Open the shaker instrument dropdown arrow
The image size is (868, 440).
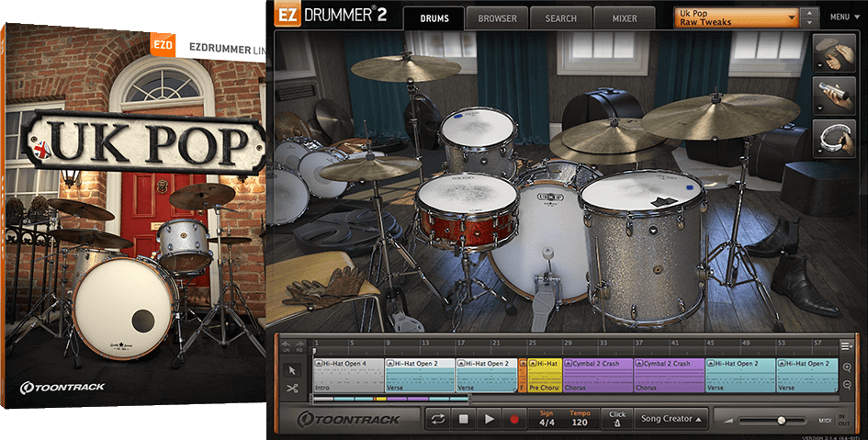pos(818,108)
